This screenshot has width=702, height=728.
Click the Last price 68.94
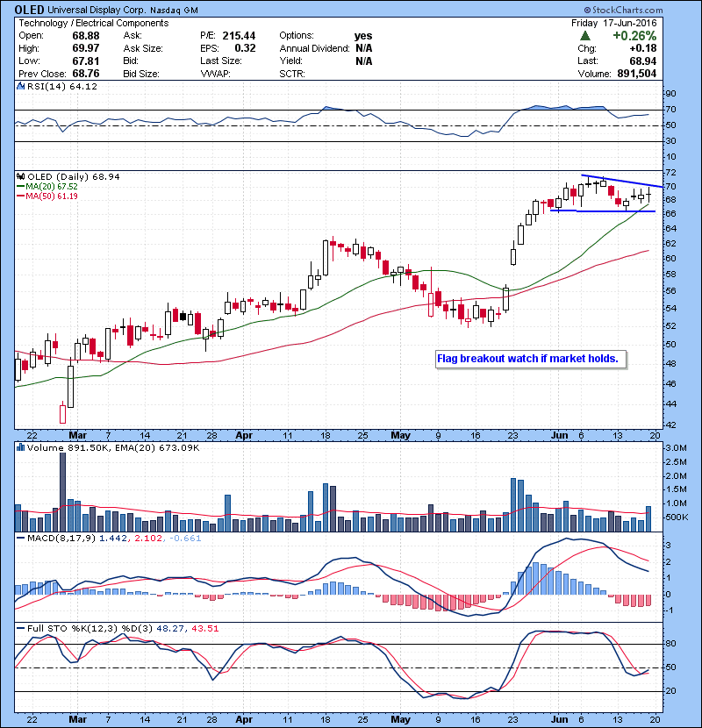click(x=643, y=61)
